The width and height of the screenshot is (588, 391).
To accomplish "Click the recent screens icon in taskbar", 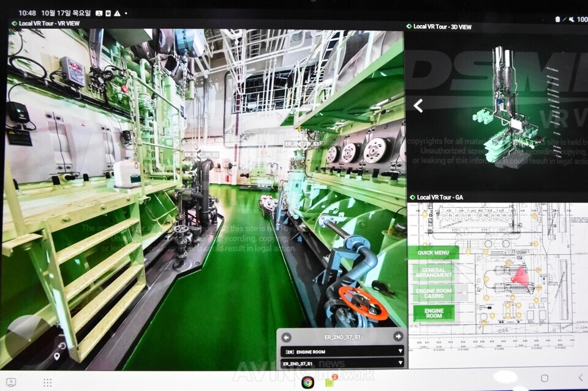I will click(11, 382).
